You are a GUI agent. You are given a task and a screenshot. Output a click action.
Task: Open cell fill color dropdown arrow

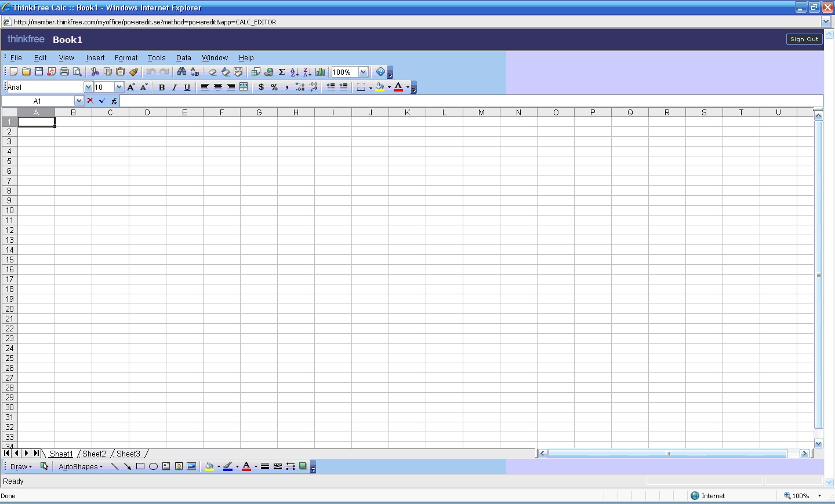click(389, 87)
